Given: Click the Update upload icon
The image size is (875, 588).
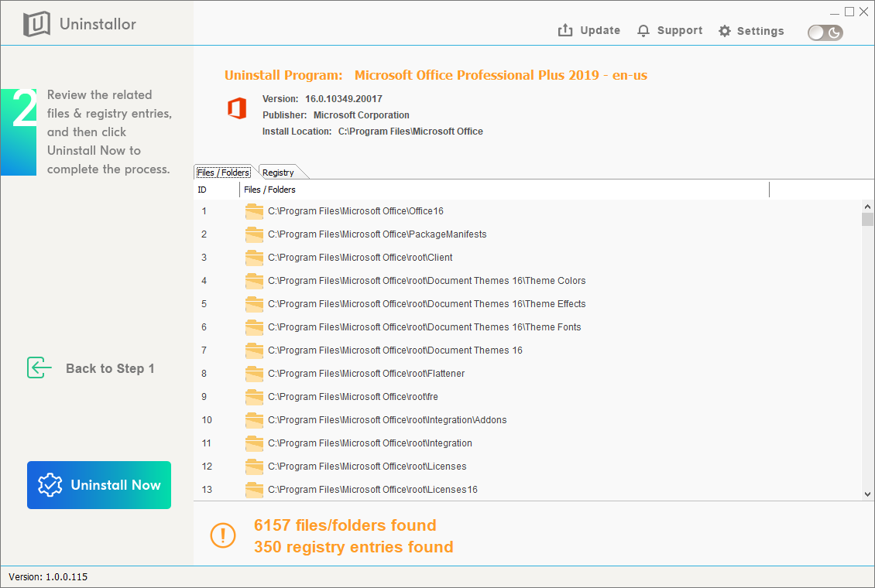Looking at the screenshot, I should (565, 30).
